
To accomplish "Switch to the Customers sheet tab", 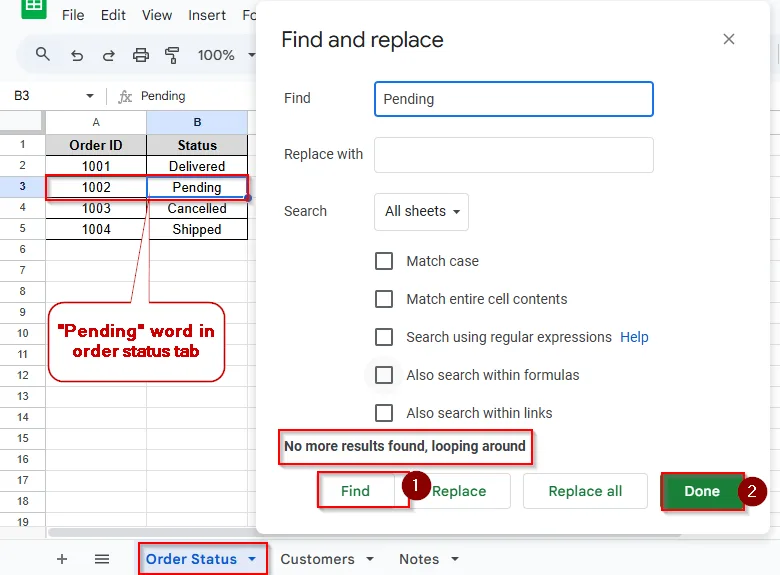I will coord(317,559).
